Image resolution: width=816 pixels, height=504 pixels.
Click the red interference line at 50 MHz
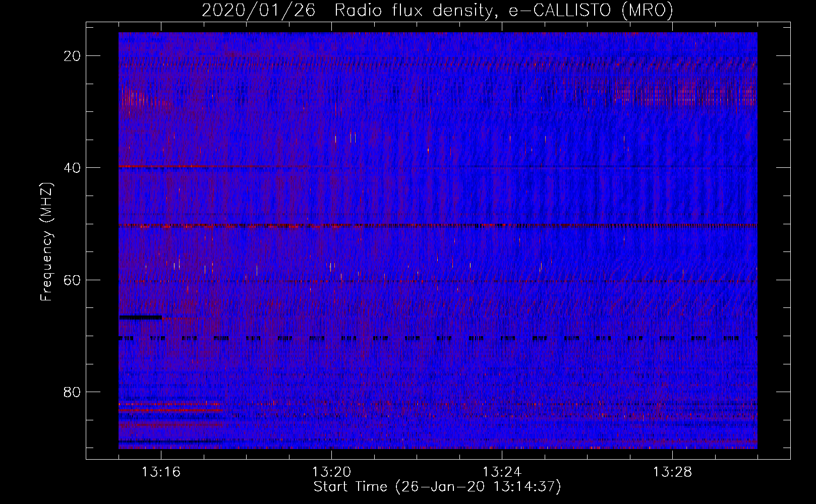point(438,226)
